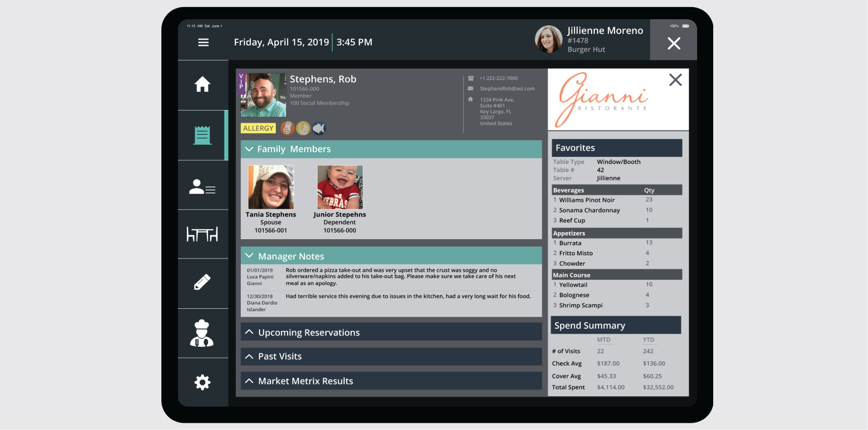
Task: Click the wheat allergy icon
Action: coord(303,128)
